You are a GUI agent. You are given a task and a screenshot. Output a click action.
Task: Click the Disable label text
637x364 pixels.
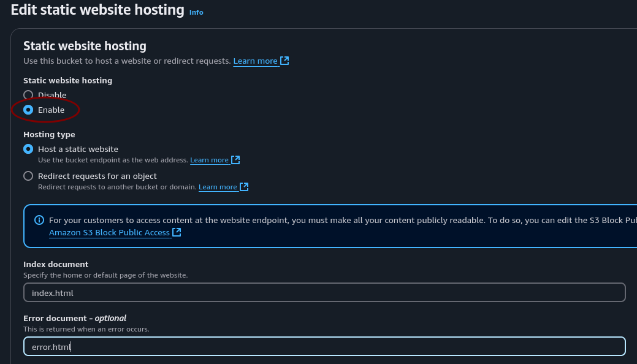pos(52,95)
